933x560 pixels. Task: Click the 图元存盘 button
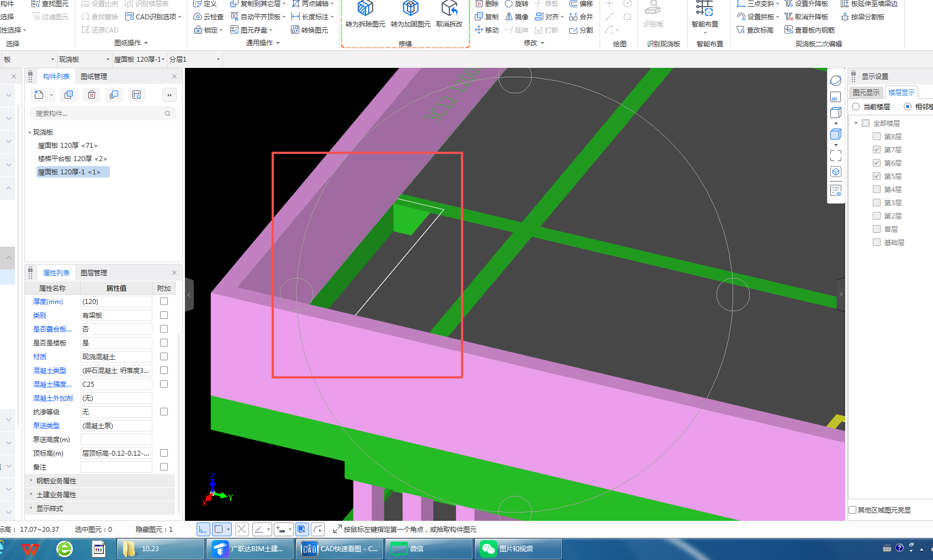(251, 30)
